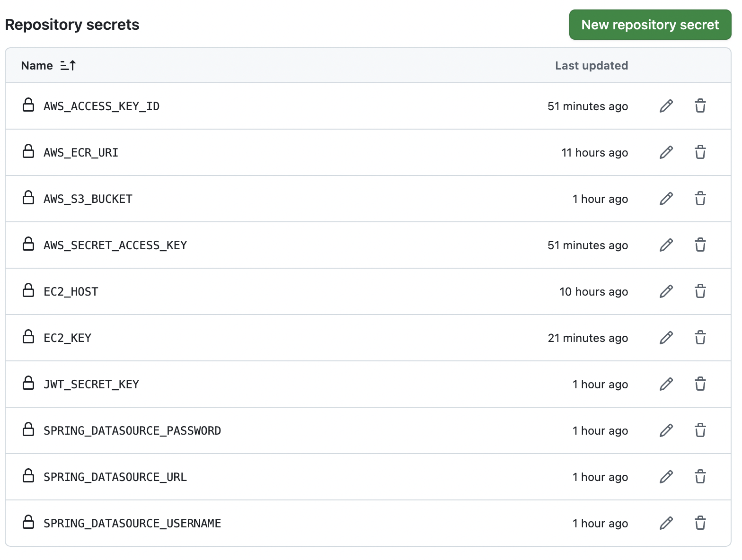Viewport: 742px width, 560px height.
Task: Click '10 hours ago' for EC2_HOST
Action: tap(594, 292)
